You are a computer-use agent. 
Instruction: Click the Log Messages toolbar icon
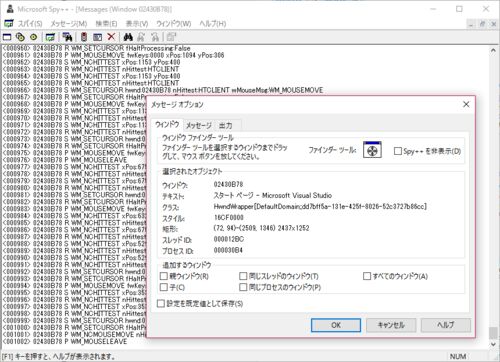coord(50,37)
